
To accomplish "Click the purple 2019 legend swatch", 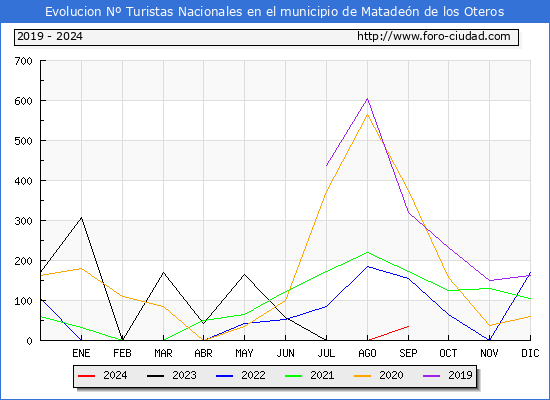I will tap(431, 376).
